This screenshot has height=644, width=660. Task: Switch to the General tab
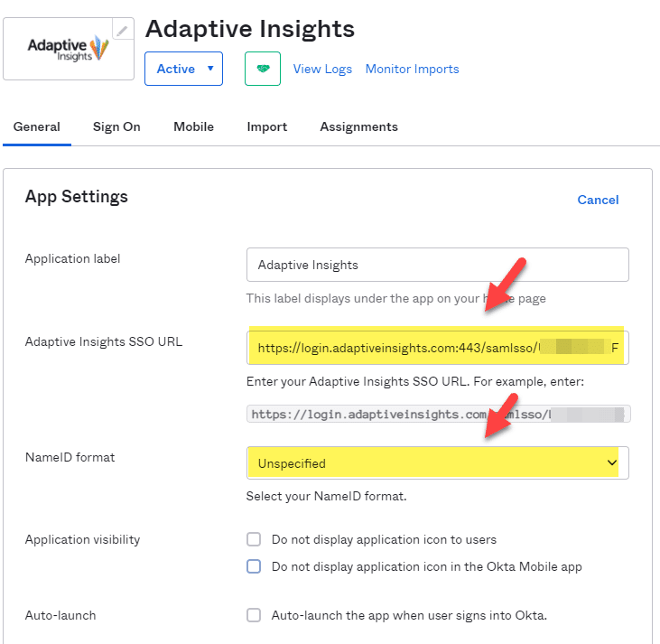pyautogui.click(x=37, y=127)
